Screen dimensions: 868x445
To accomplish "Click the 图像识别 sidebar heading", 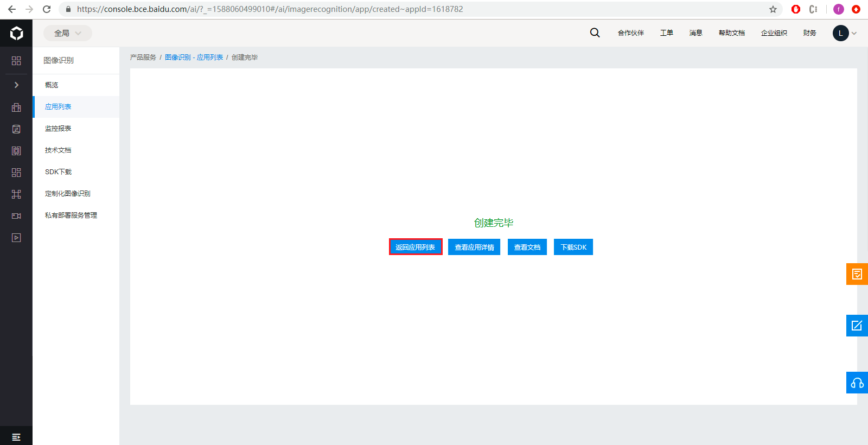I will click(59, 60).
